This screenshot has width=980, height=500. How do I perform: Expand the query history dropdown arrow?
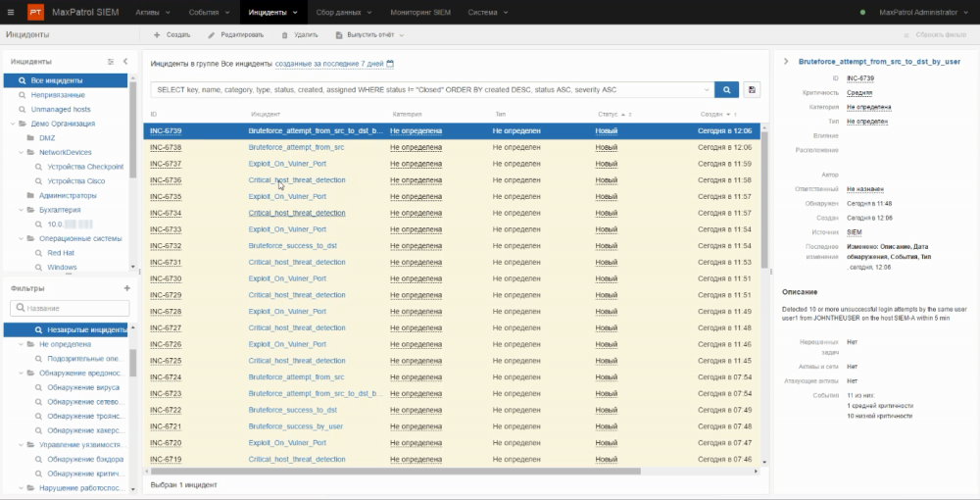pos(705,89)
